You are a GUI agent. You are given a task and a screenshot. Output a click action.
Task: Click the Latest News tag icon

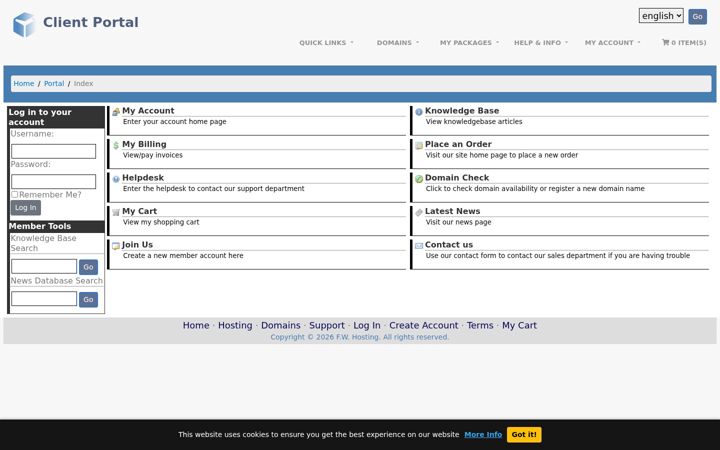[x=419, y=212]
